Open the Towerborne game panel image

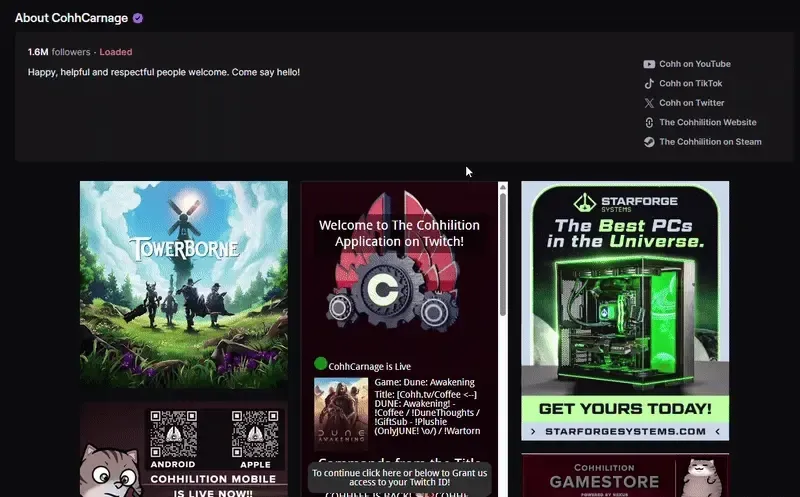coord(184,285)
